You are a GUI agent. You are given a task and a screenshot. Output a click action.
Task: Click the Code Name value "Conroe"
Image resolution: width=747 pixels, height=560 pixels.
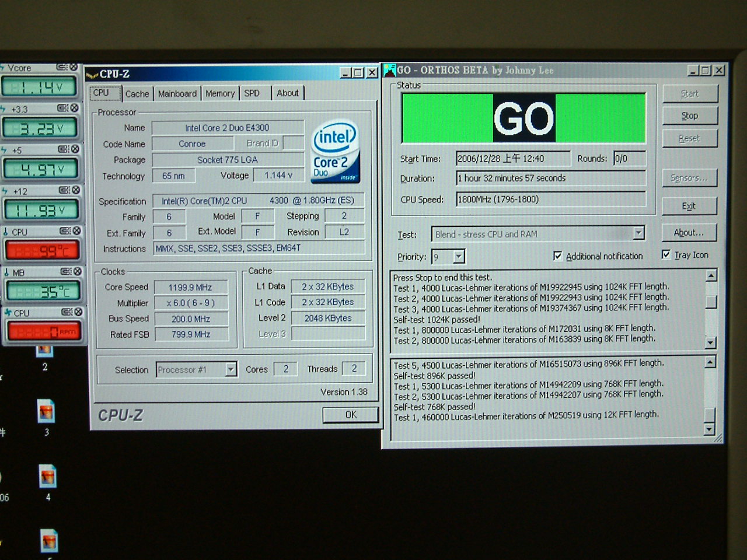point(193,143)
